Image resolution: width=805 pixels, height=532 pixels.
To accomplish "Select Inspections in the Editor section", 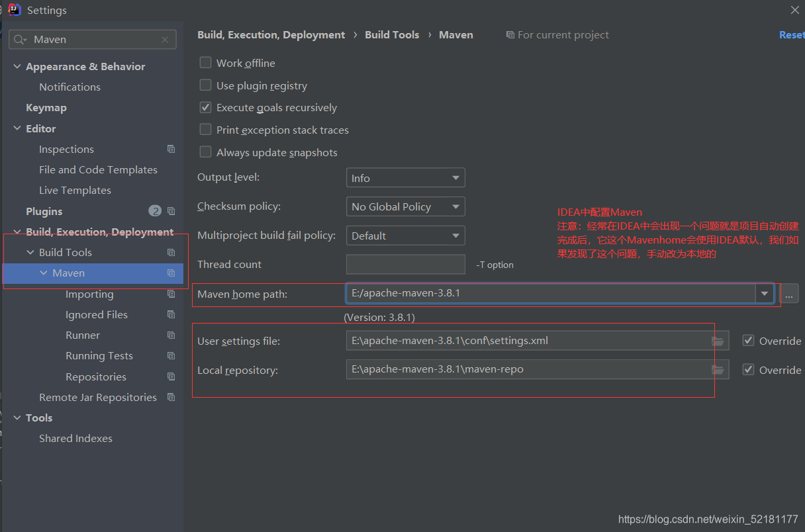I will 66,150.
